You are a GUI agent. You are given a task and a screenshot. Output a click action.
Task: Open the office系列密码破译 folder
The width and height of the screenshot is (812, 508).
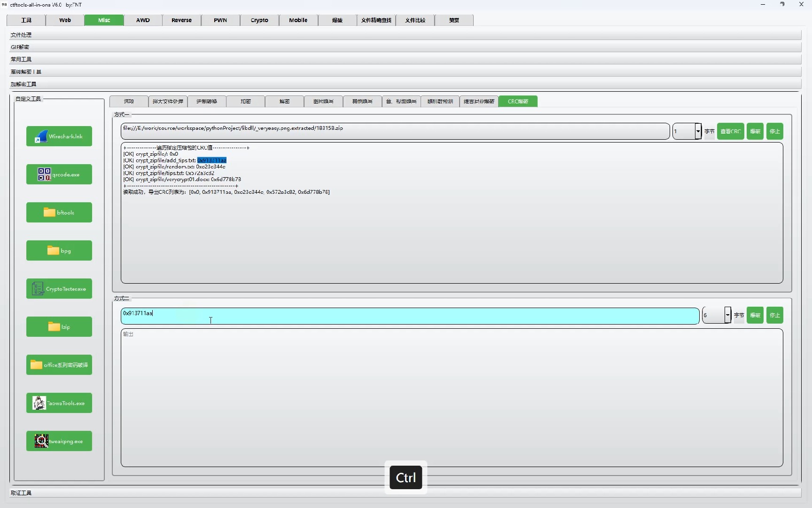59,365
